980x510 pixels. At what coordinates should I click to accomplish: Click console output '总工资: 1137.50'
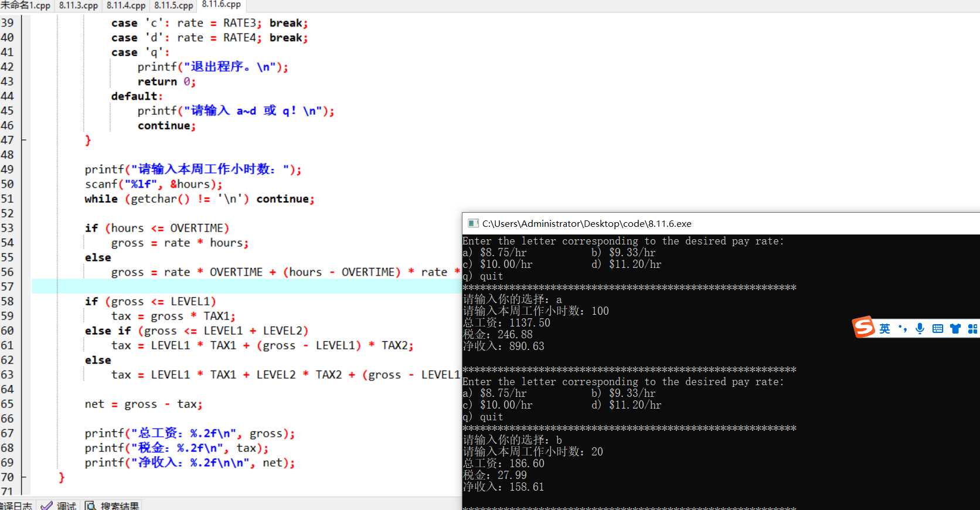(x=506, y=323)
